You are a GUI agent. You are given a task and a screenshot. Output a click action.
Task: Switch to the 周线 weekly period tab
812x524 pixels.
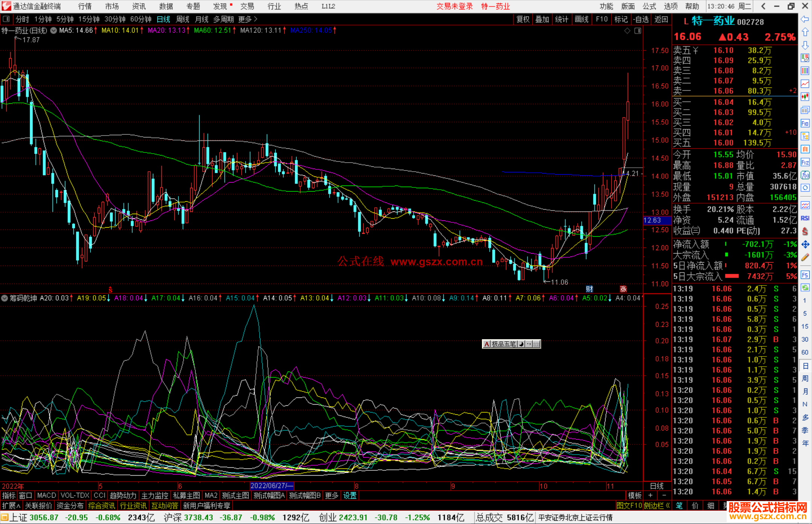tap(182, 19)
